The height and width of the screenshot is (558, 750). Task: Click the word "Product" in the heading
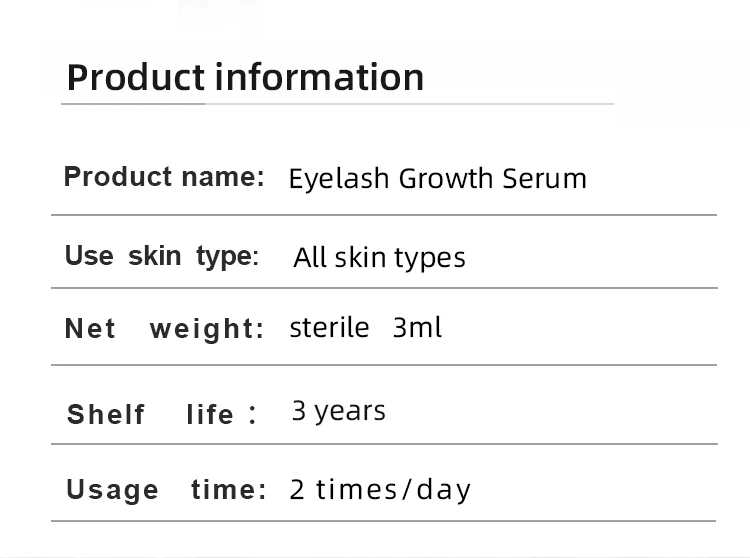(x=135, y=78)
